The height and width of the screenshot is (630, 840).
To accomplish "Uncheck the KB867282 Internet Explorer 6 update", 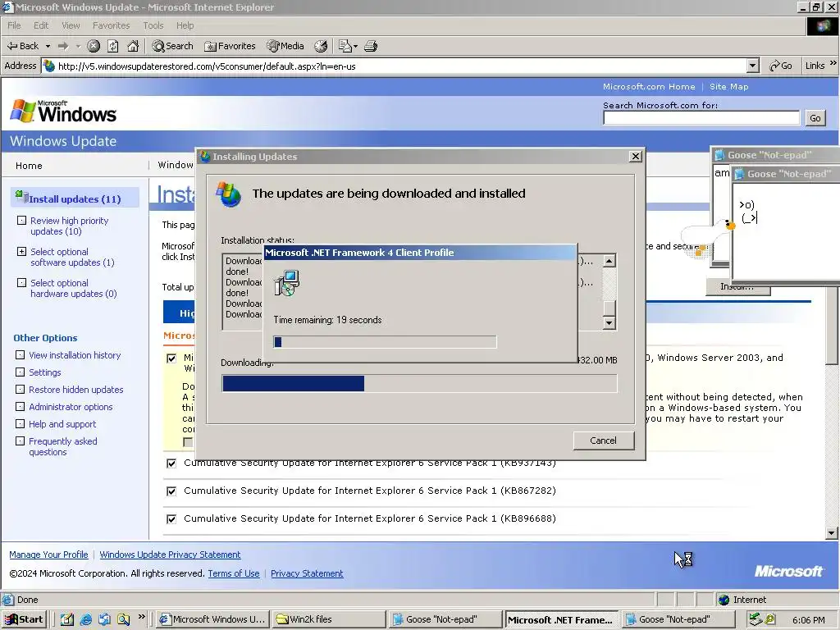I will [x=171, y=491].
